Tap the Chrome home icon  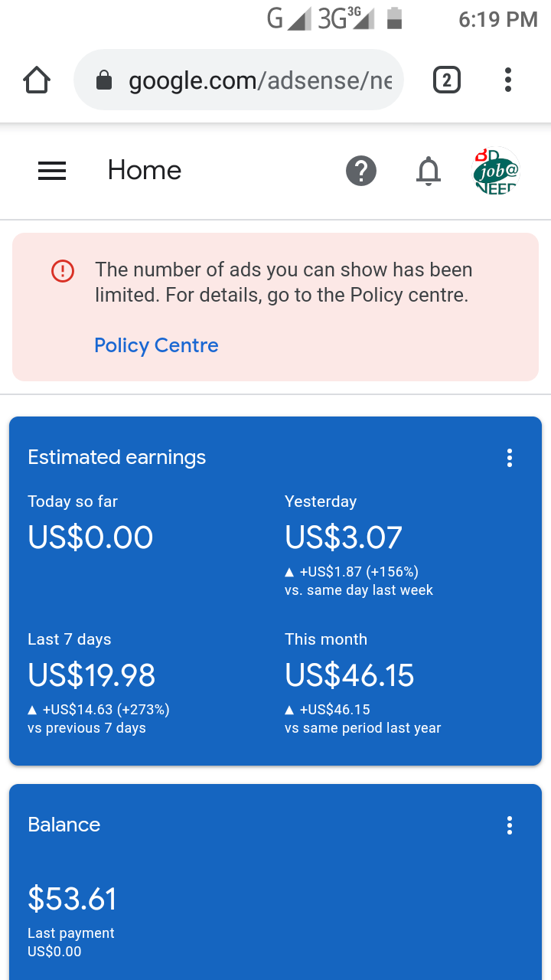[37, 80]
